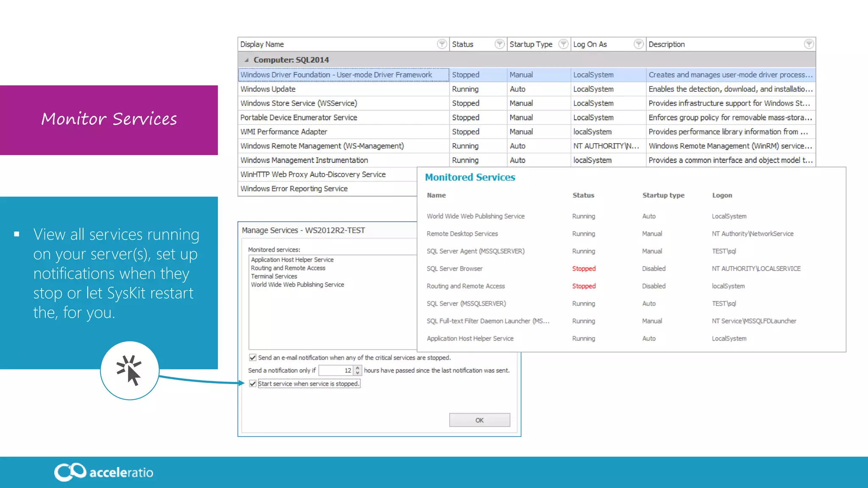
Task: Select the Windows Update row
Action: (x=527, y=89)
